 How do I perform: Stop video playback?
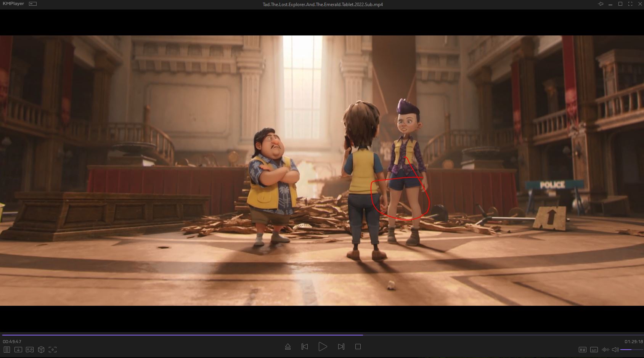[358, 347]
